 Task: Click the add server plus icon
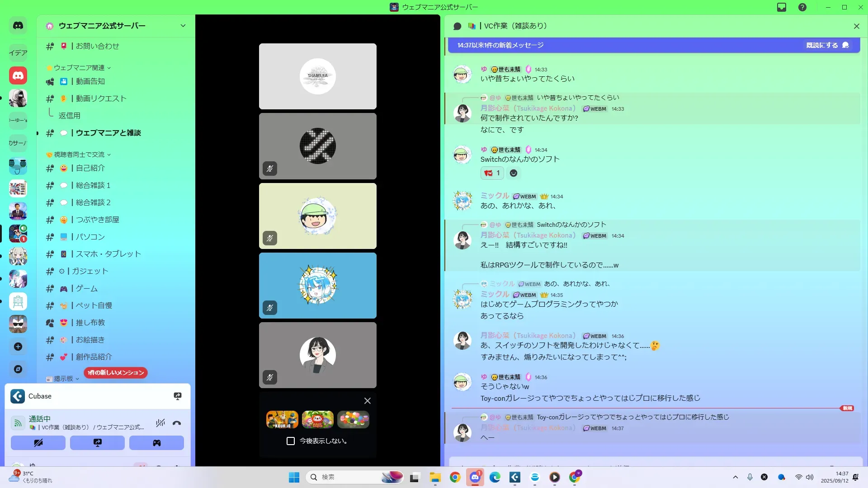pyautogui.click(x=18, y=347)
